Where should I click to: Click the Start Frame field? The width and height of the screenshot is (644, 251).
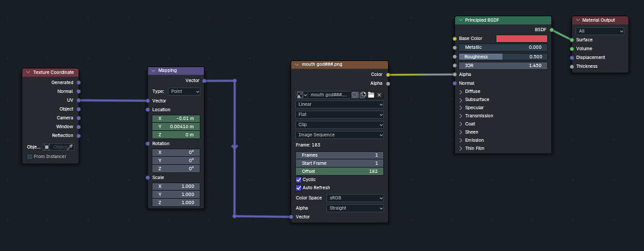pyautogui.click(x=340, y=163)
